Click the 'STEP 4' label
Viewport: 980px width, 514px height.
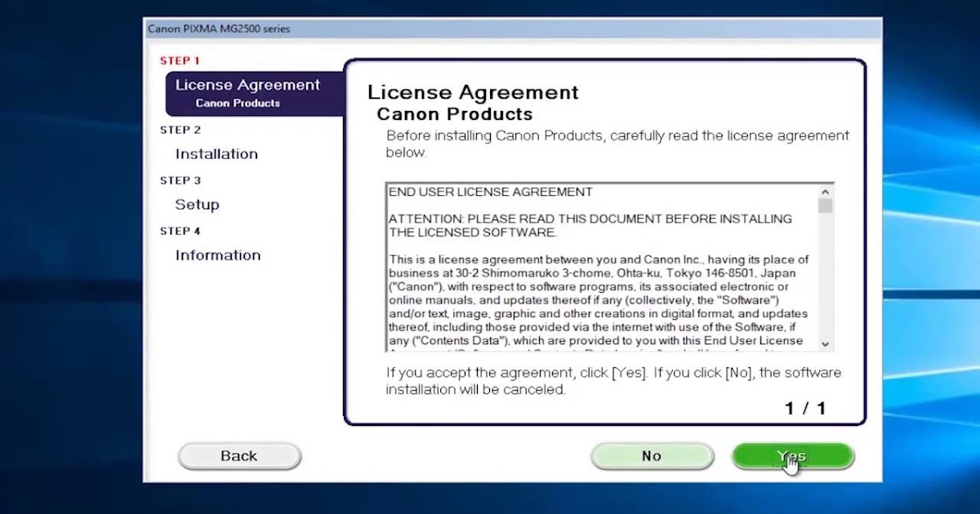[x=180, y=231]
